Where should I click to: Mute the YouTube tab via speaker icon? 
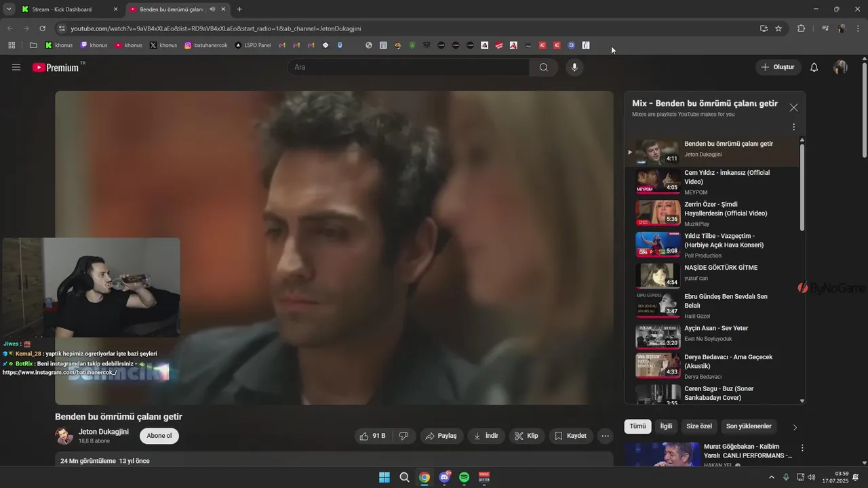point(212,9)
